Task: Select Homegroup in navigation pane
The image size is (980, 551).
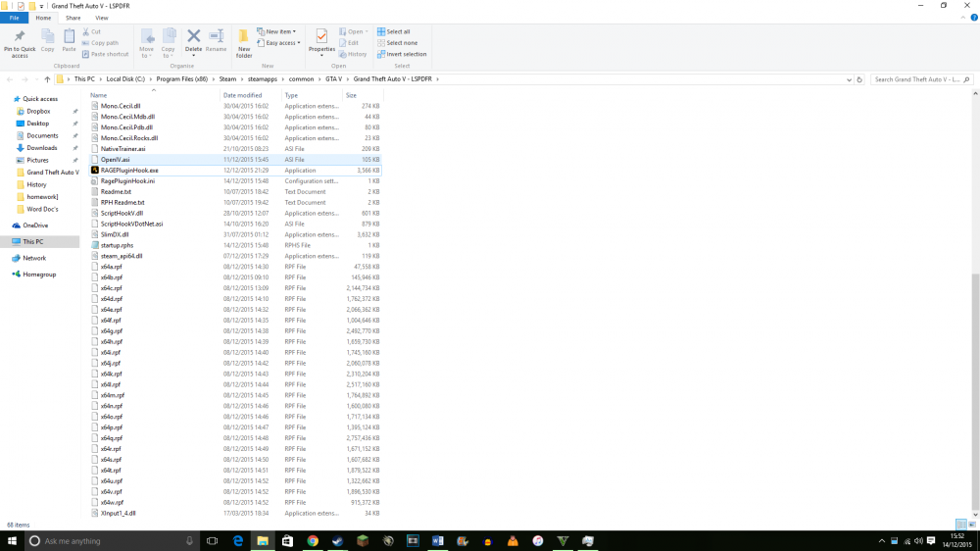Action: 39,274
